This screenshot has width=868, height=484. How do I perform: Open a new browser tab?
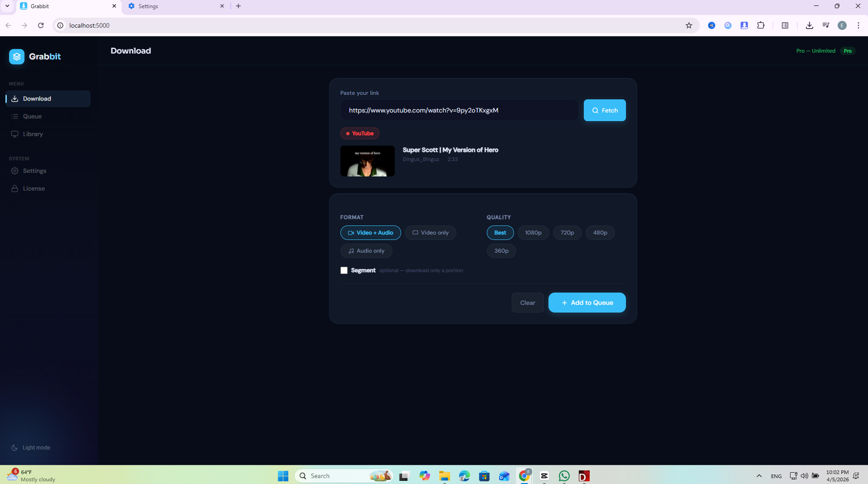pos(238,6)
